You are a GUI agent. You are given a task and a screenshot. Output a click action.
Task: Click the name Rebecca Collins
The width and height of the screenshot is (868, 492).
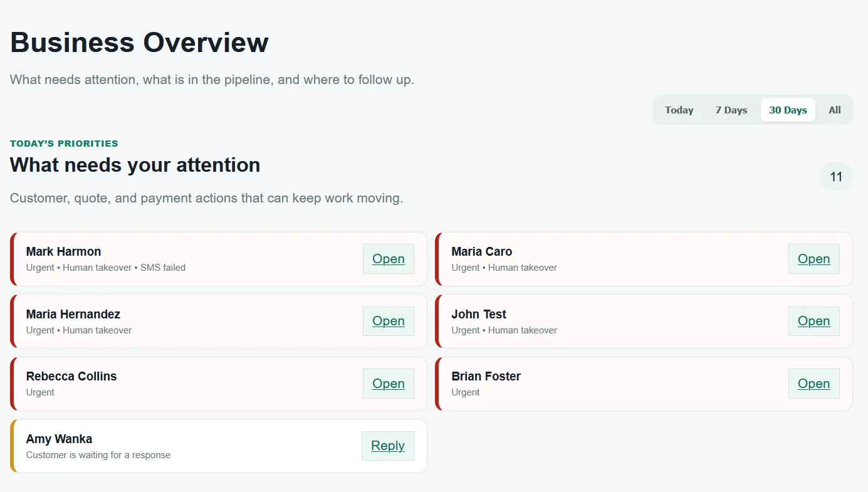point(71,376)
